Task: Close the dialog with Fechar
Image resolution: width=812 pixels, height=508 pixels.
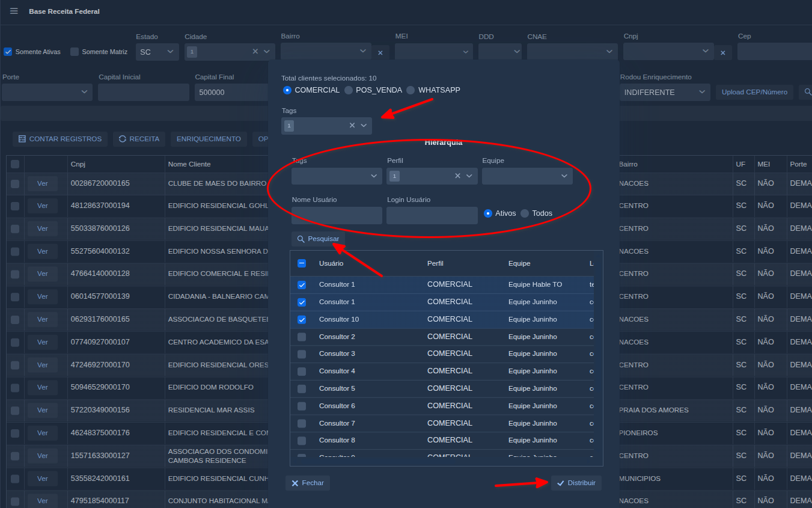Action: (308, 483)
